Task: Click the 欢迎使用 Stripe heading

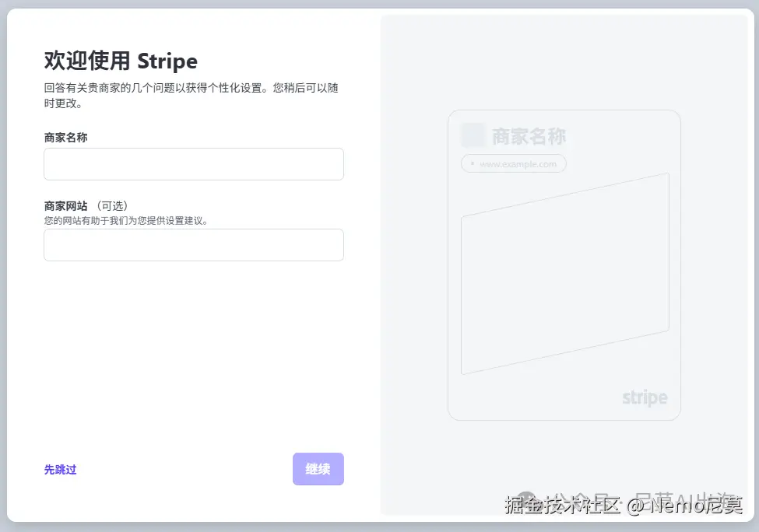Action: click(x=121, y=61)
